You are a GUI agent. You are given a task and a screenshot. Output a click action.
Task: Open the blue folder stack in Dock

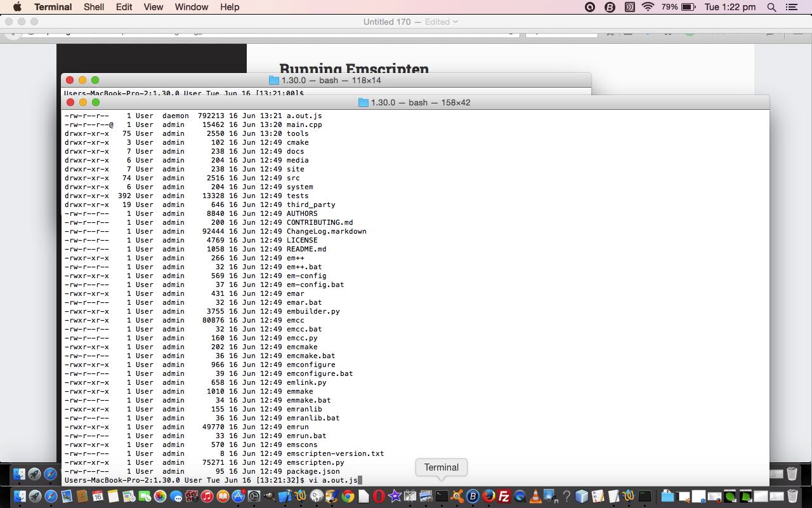point(667,496)
